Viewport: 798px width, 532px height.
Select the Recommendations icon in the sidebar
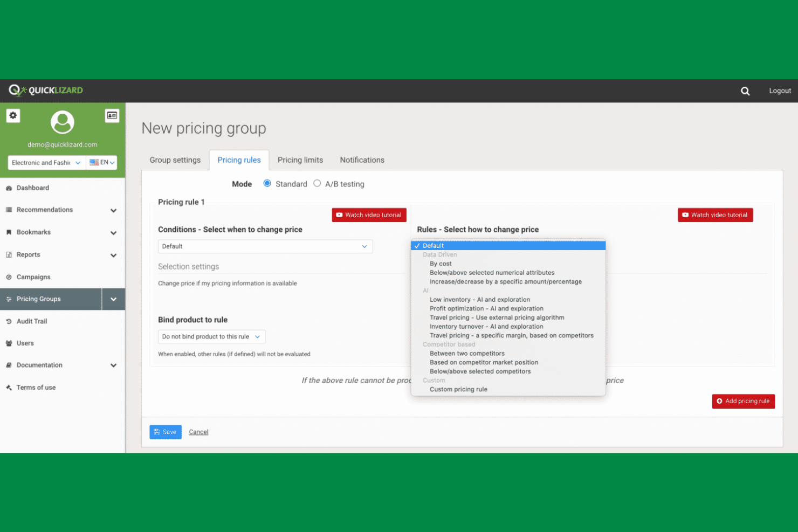point(9,210)
